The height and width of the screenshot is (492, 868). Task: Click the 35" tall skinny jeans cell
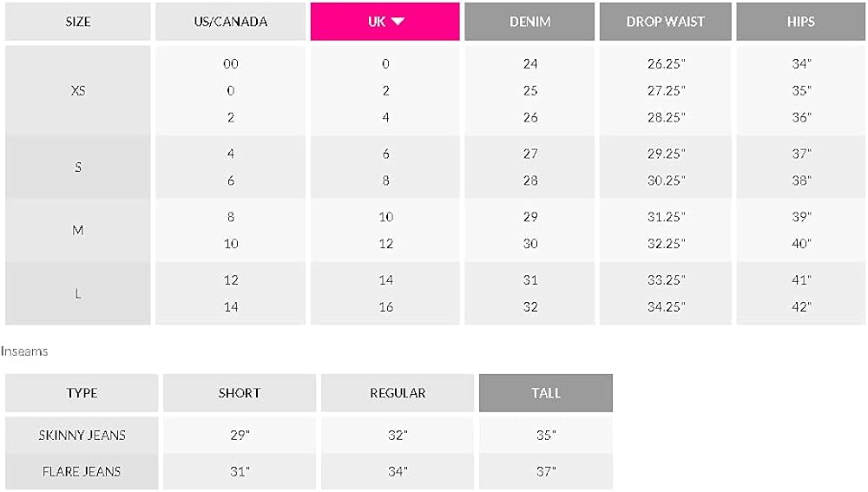point(546,435)
